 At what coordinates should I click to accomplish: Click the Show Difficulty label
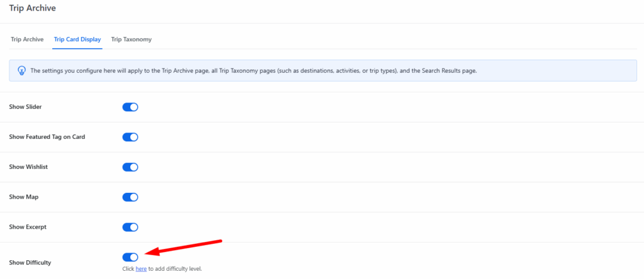coord(30,262)
